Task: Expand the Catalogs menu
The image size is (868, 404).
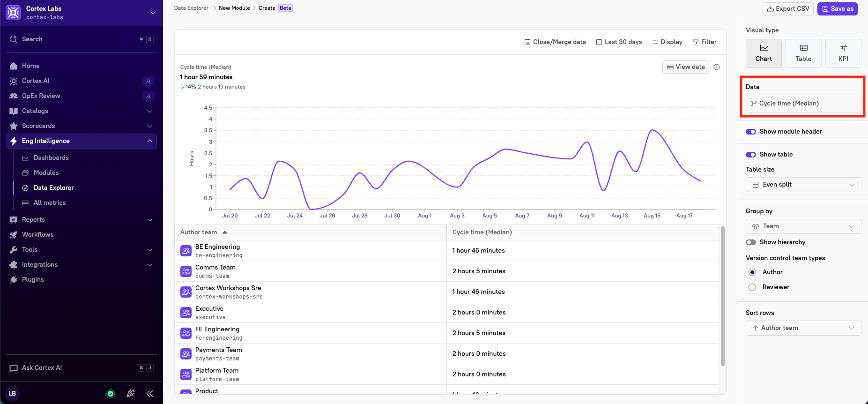Action: (x=150, y=111)
